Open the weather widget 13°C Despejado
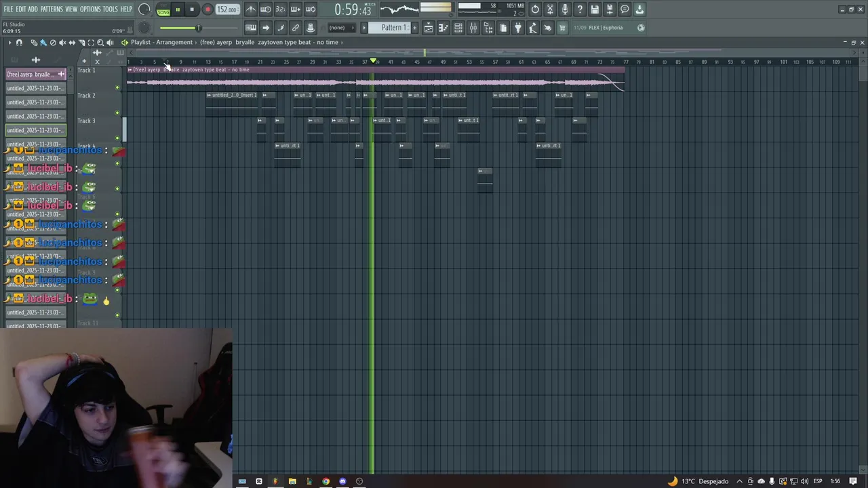Screen dimensions: 868x488 [x=698, y=481]
